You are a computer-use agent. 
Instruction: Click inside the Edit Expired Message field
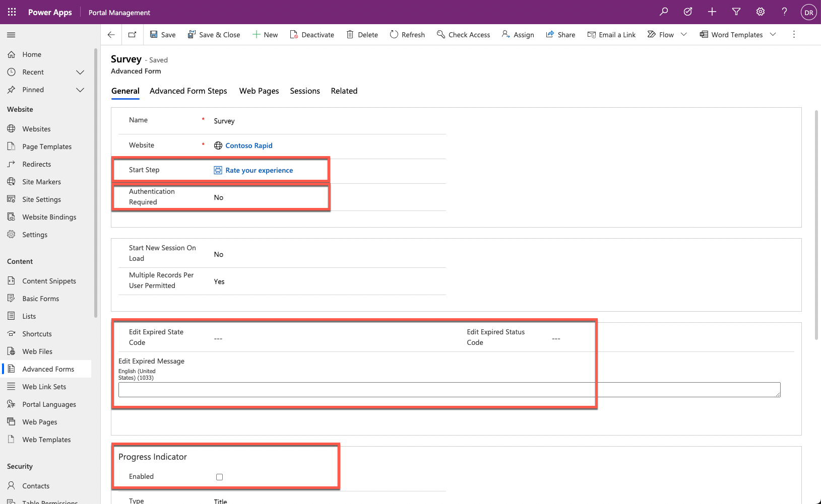coord(449,389)
